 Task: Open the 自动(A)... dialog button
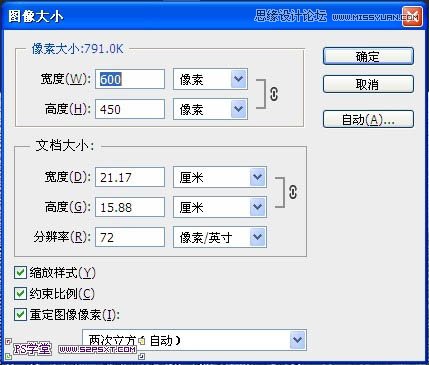point(368,119)
